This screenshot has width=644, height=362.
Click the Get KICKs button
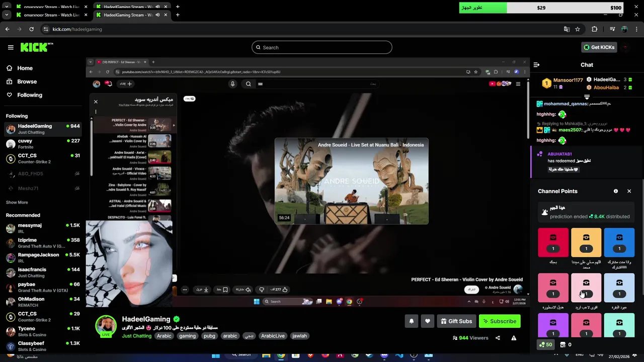tap(599, 47)
